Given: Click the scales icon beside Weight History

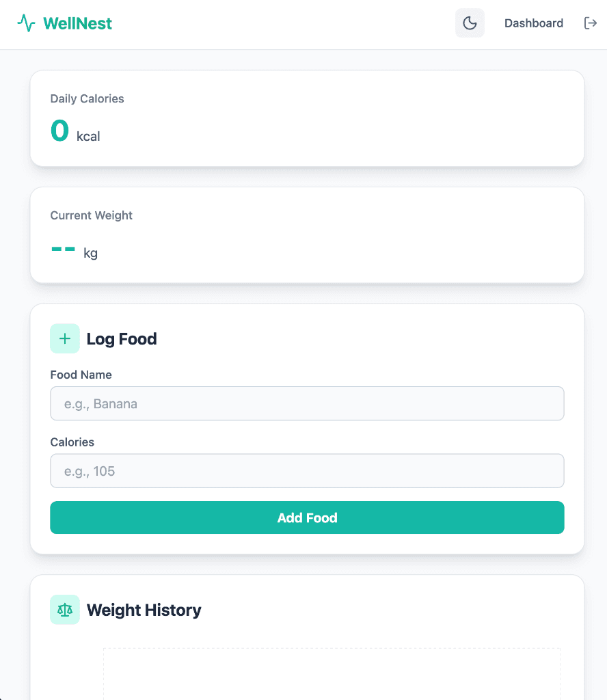Looking at the screenshot, I should coord(64,609).
